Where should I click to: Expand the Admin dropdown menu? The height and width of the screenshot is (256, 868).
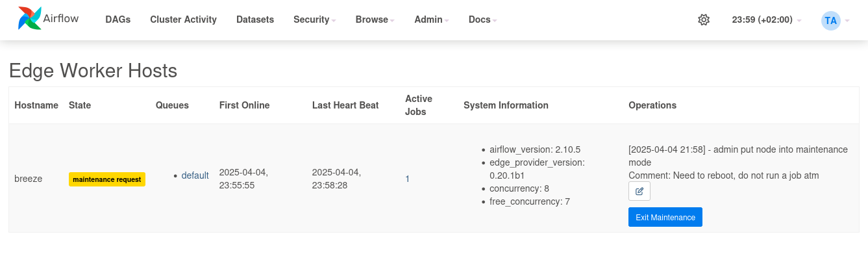432,19
